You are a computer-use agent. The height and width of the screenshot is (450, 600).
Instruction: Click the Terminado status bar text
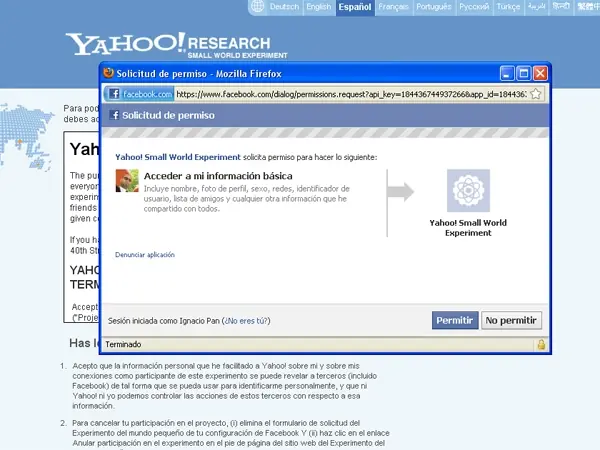click(x=123, y=344)
